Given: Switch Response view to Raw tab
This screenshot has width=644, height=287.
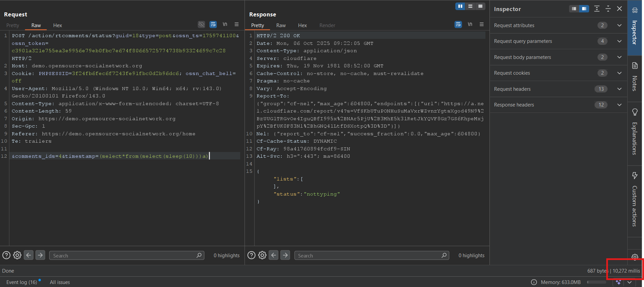Looking at the screenshot, I should (x=281, y=25).
